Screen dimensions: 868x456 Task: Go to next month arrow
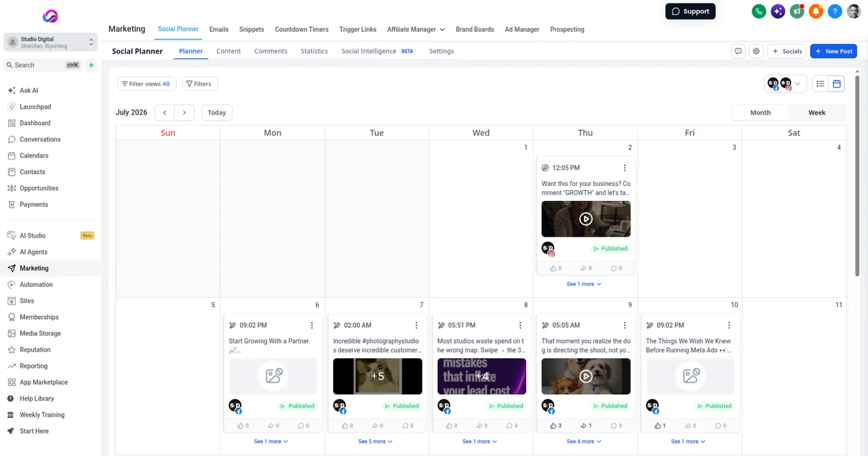pos(184,113)
